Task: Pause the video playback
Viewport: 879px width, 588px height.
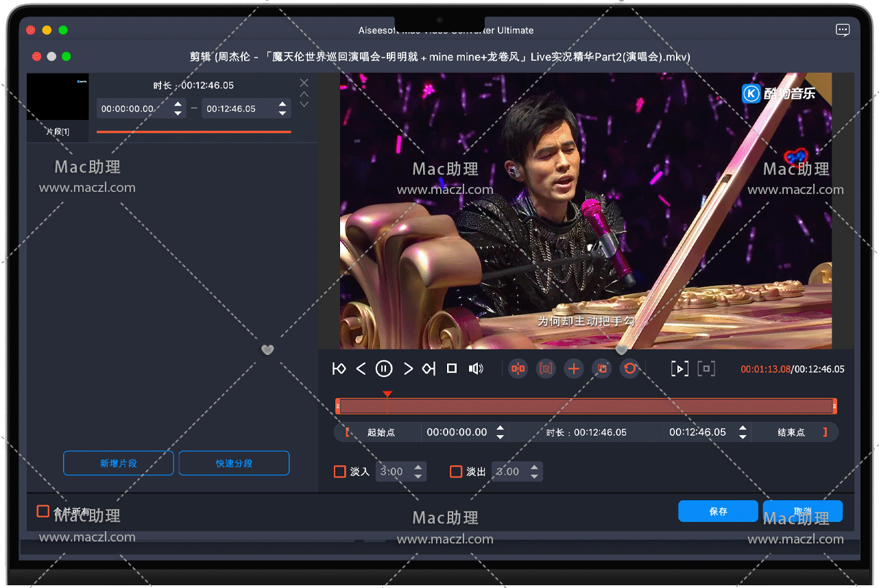Action: (384, 369)
